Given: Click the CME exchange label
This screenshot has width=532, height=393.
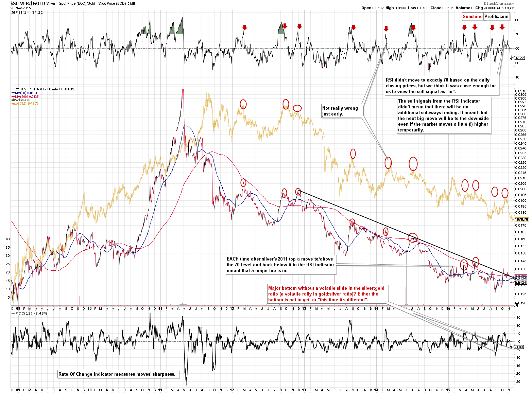Looking at the screenshot, I should click(131, 4).
